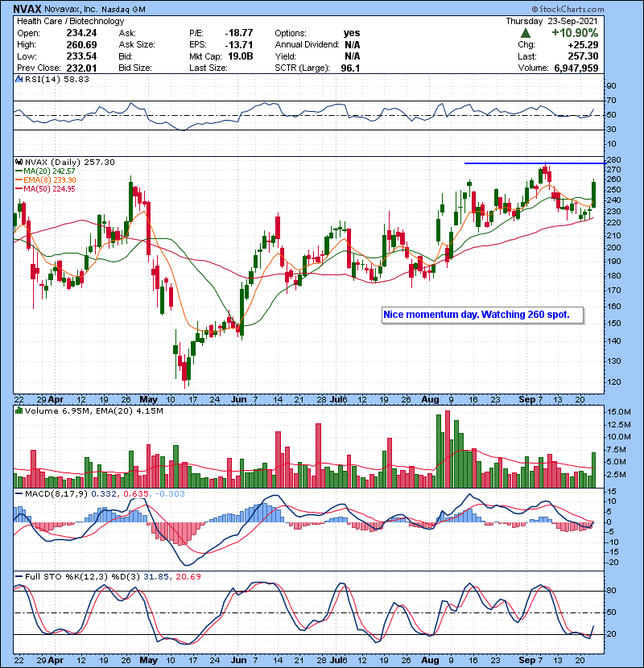
Task: Click the tallest red volume bar in August
Action: point(447,449)
